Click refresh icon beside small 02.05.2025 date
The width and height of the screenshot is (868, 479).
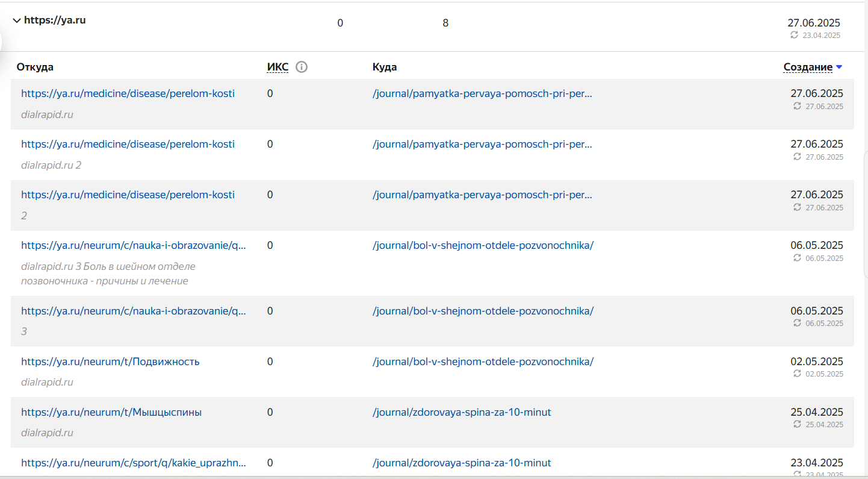[797, 374]
